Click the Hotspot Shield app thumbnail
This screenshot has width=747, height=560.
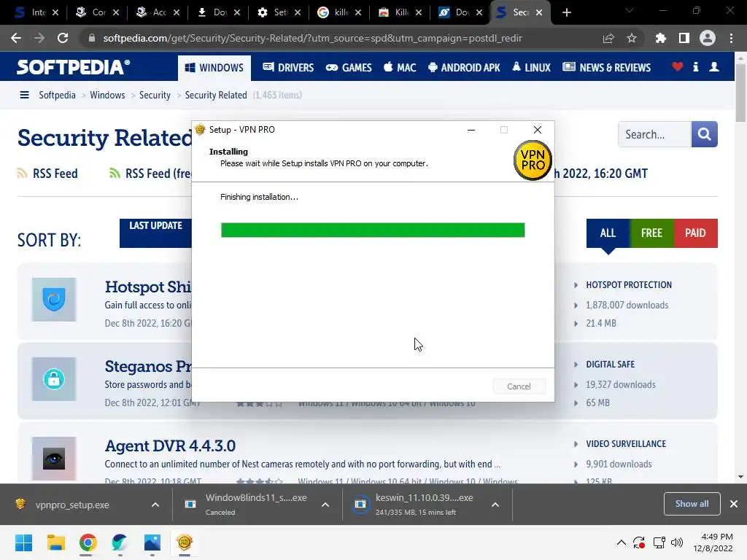[x=54, y=300]
